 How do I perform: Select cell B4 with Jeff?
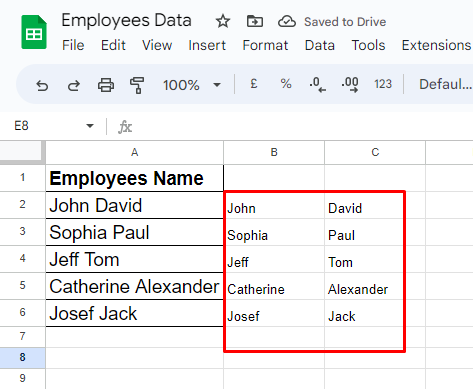pos(274,259)
